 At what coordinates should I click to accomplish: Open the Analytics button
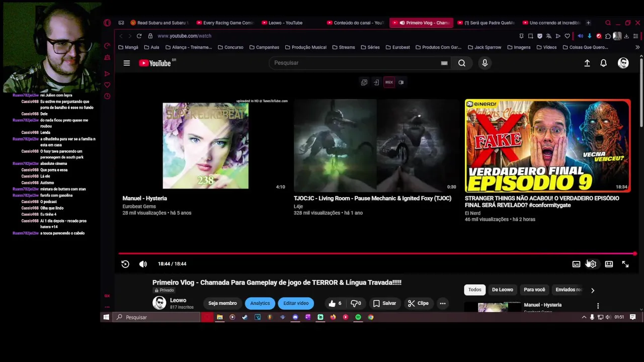(x=260, y=303)
